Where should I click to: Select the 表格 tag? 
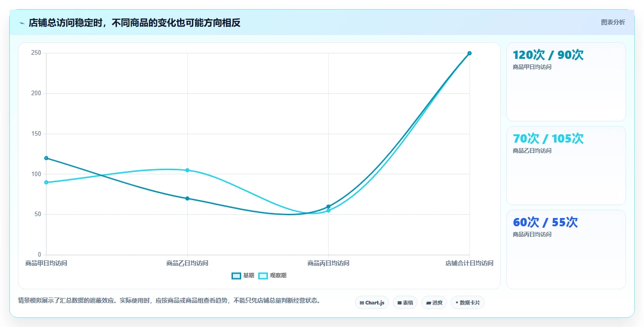point(405,303)
